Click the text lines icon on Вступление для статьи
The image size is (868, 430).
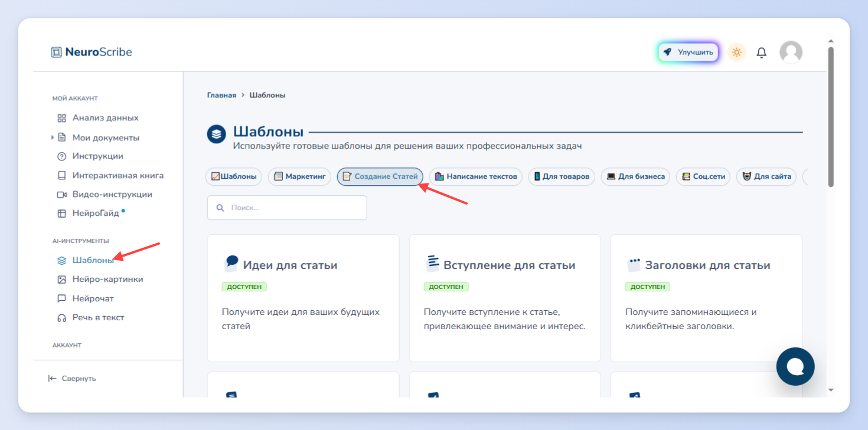tap(433, 264)
